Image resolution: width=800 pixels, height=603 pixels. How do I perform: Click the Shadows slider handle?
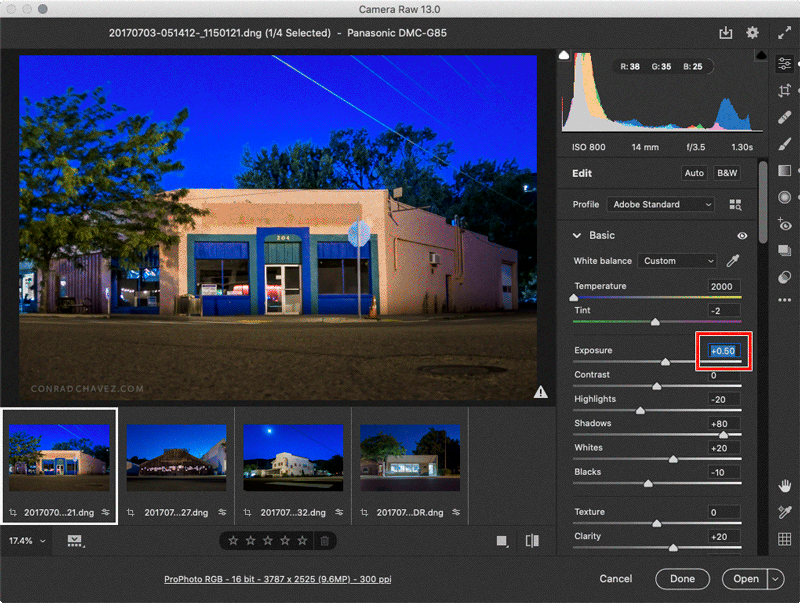click(x=723, y=435)
